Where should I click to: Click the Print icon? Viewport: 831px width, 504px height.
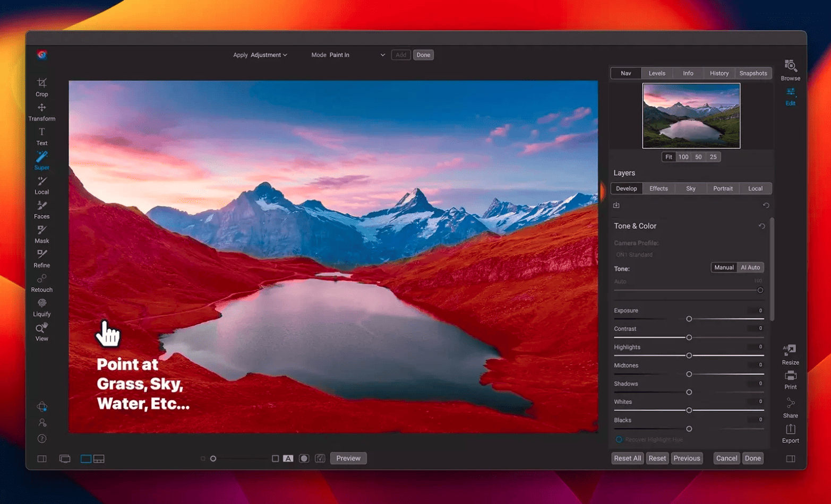click(x=791, y=380)
